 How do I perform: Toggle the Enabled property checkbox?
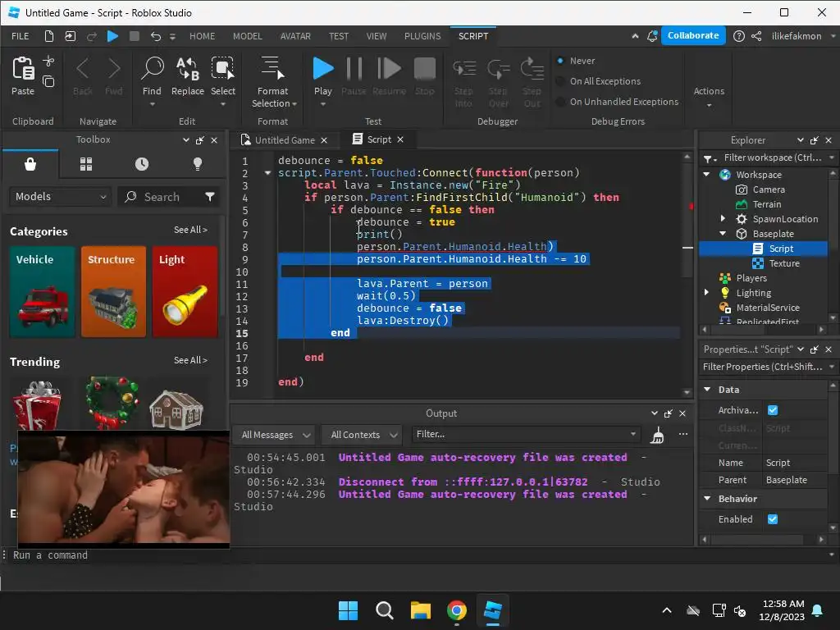point(773,519)
